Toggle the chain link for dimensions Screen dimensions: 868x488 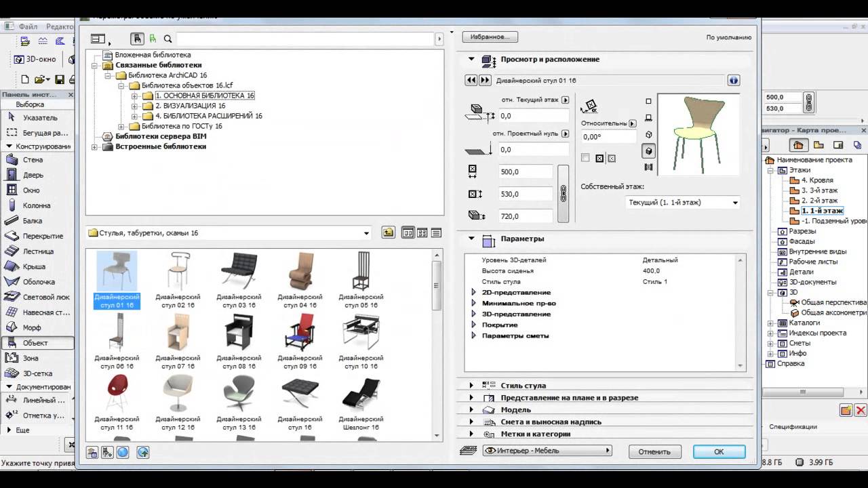[x=563, y=194]
